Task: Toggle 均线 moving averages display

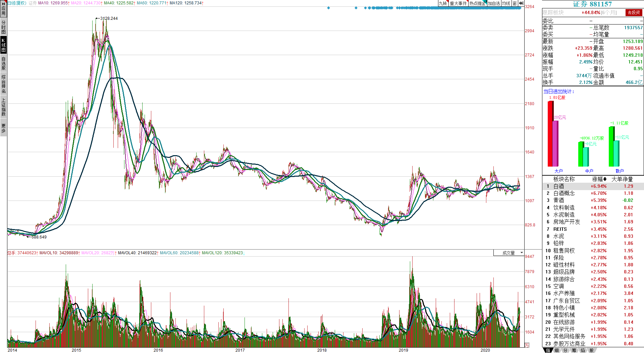Action: coord(506,3)
